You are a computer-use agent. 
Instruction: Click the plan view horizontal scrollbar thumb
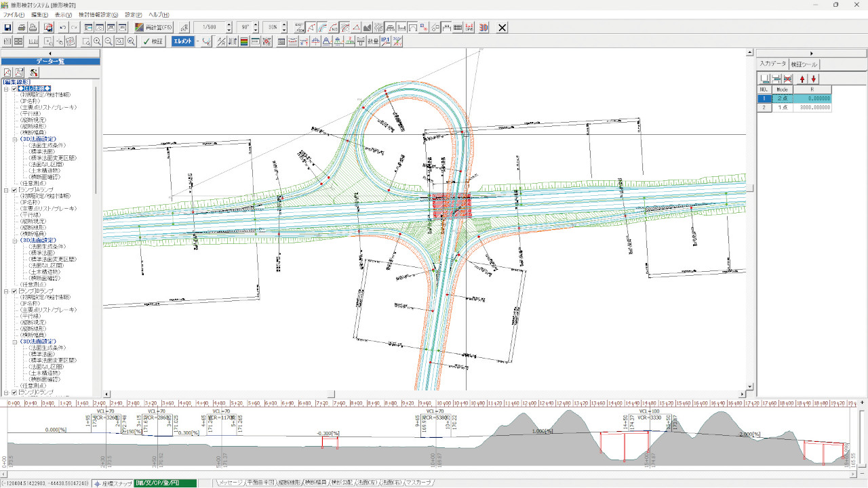tap(330, 394)
